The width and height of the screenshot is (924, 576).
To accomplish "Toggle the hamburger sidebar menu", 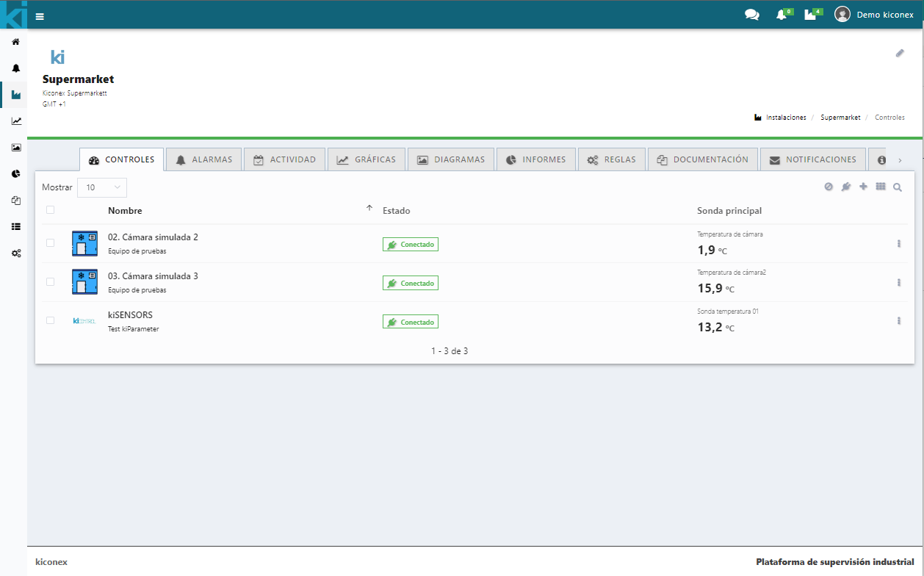I will pyautogui.click(x=40, y=16).
